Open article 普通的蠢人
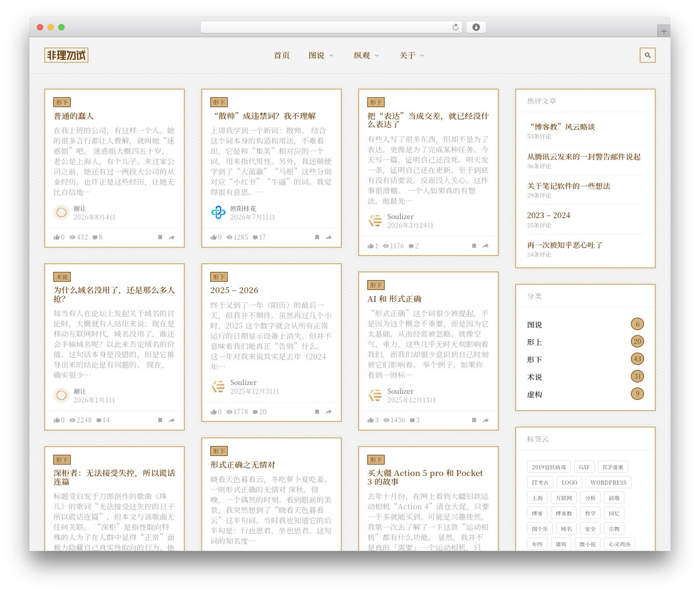The image size is (700, 593). 74,116
